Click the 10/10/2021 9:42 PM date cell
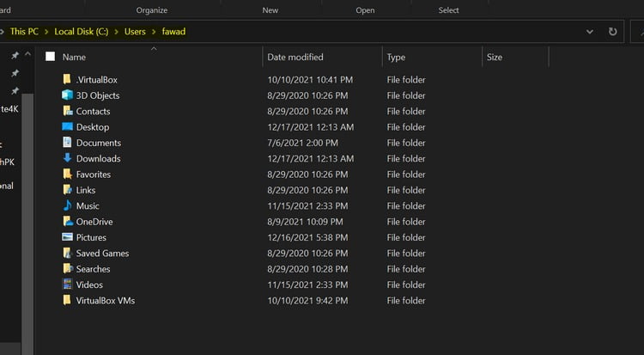Screen dimensions: 644x355 click(307, 301)
